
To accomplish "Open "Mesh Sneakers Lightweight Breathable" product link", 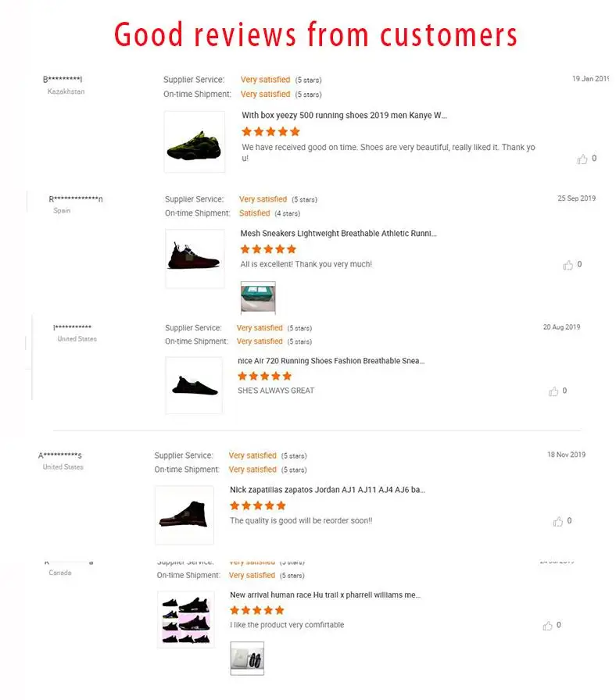I will click(x=338, y=234).
